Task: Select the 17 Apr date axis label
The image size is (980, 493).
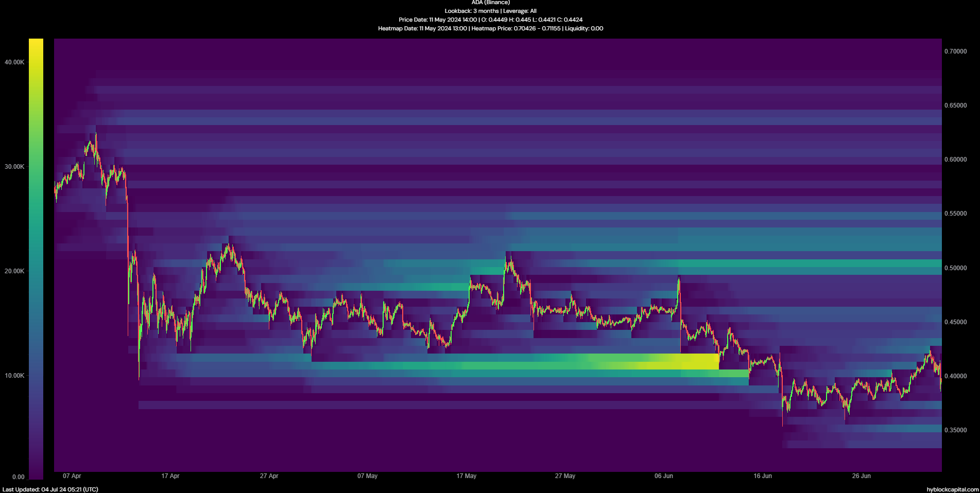Action: [x=170, y=476]
